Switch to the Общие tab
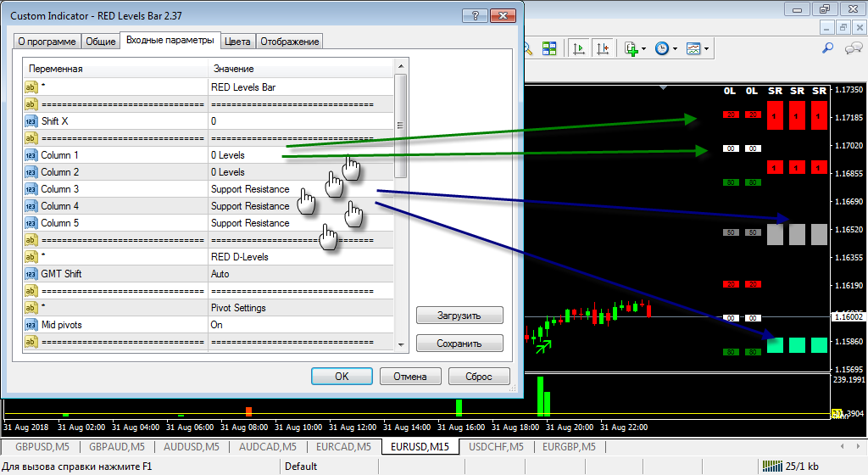The image size is (868, 475). [x=101, y=42]
